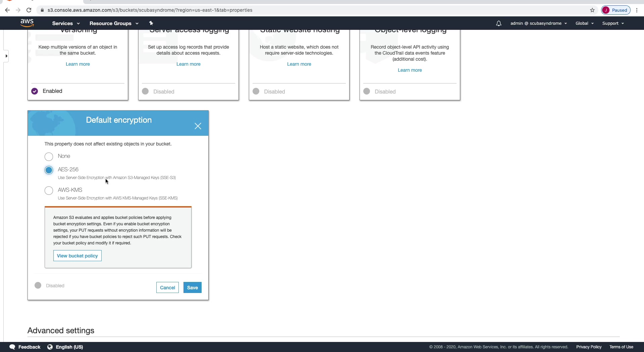The height and width of the screenshot is (352, 644).
Task: Select the None encryption option
Action: [49, 157]
